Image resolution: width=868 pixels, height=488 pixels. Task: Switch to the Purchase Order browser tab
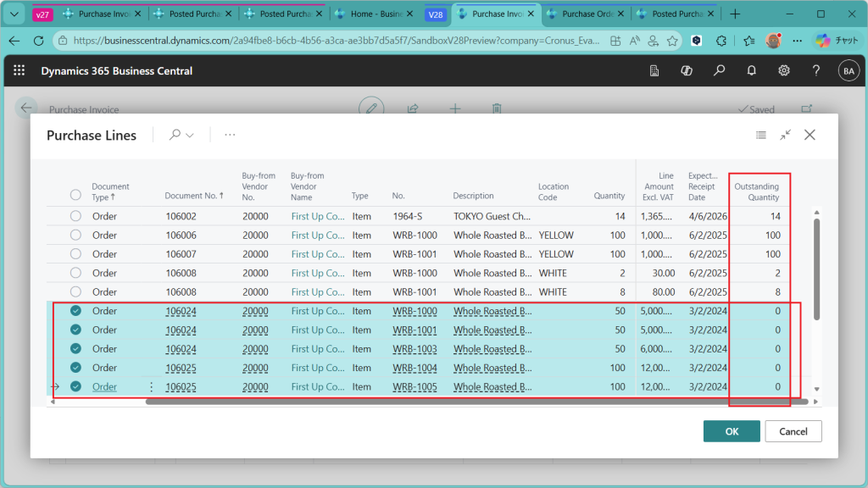coord(583,14)
